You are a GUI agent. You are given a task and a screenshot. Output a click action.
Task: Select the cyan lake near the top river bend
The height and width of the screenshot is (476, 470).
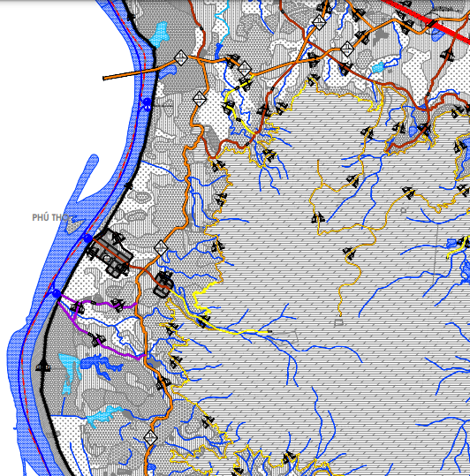pos(159,34)
